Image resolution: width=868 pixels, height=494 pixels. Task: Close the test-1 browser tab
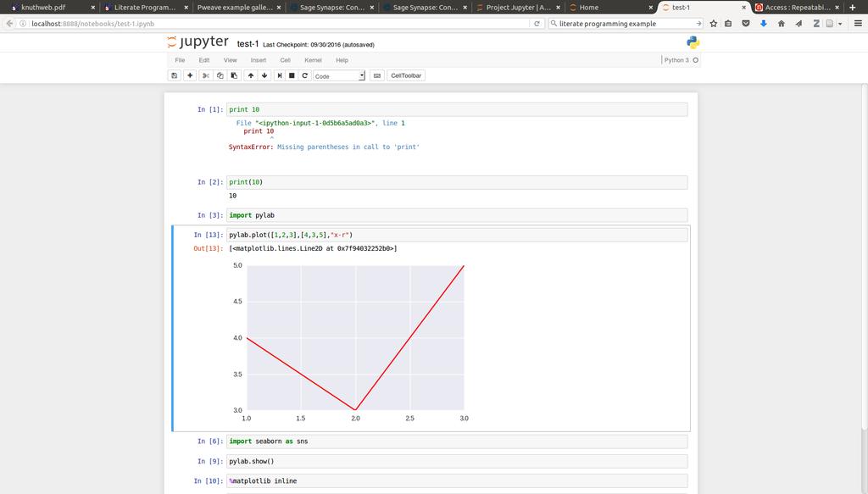pyautogui.click(x=744, y=8)
